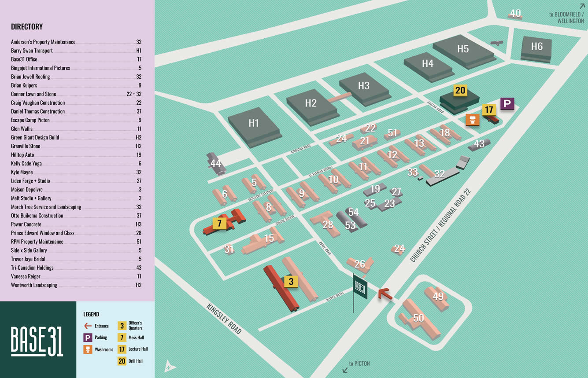Click building number 44 on the map
The height and width of the screenshot is (378, 588).
click(x=215, y=164)
